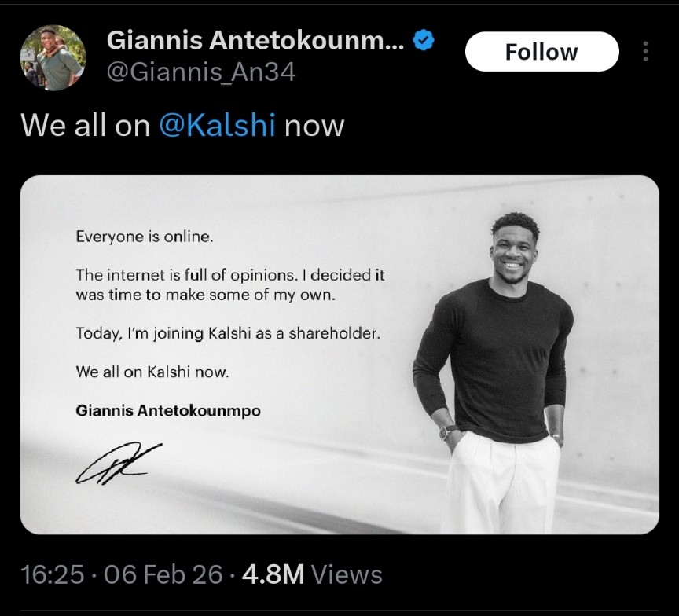Click the @Giannis_An34 handle
Viewport: 679px width, 616px height.
tap(200, 73)
